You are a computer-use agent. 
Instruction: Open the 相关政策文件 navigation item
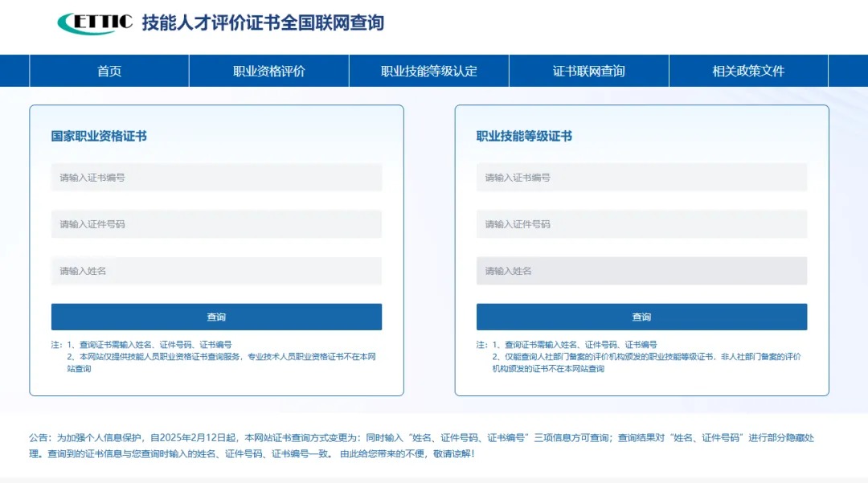(x=747, y=71)
